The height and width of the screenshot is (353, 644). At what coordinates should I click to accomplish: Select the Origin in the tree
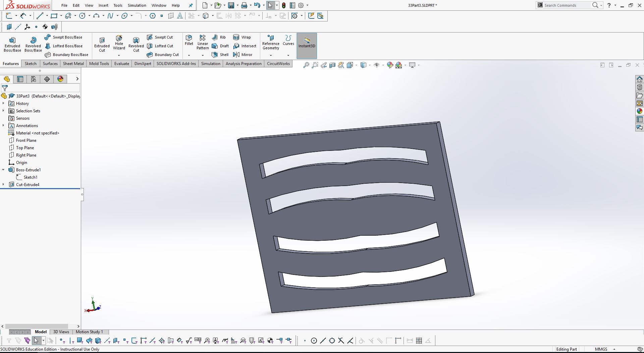pyautogui.click(x=18, y=163)
